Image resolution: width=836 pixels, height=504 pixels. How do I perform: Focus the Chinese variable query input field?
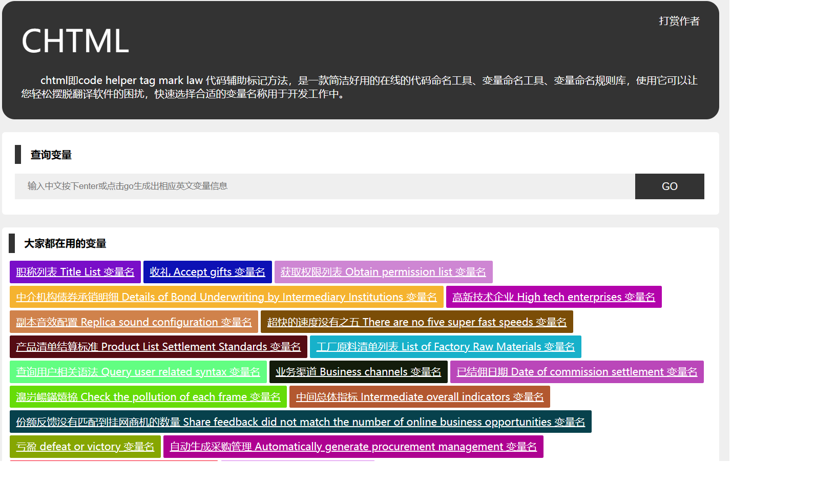pos(325,186)
